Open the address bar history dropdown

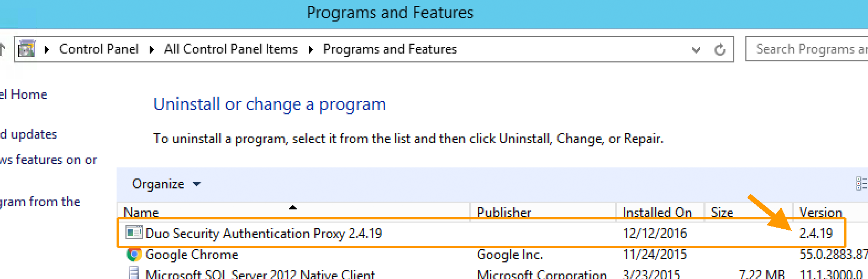pos(696,50)
